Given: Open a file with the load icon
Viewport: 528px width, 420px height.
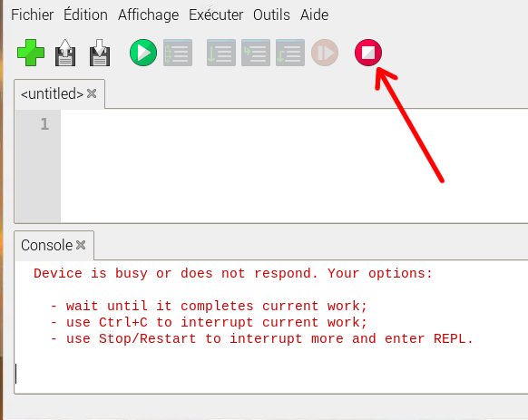Looking at the screenshot, I should tap(65, 53).
